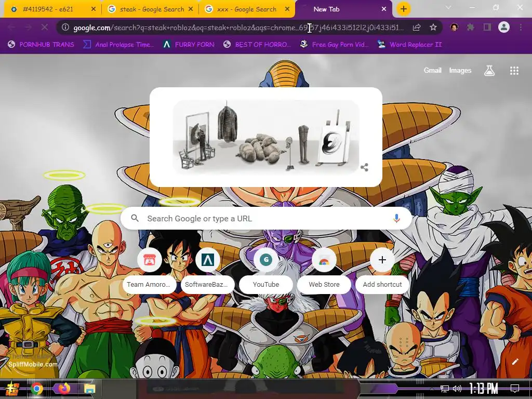Open the Team Amoro... shortcut icon
The width and height of the screenshot is (532, 399).
click(149, 260)
